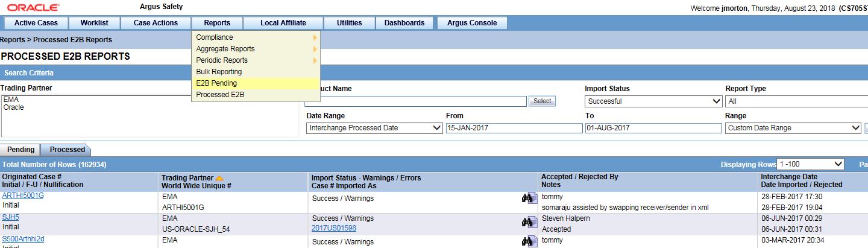Image resolution: width=868 pixels, height=248 pixels.
Task: Select Oracle in Trading Partner list
Action: pyautogui.click(x=13, y=107)
